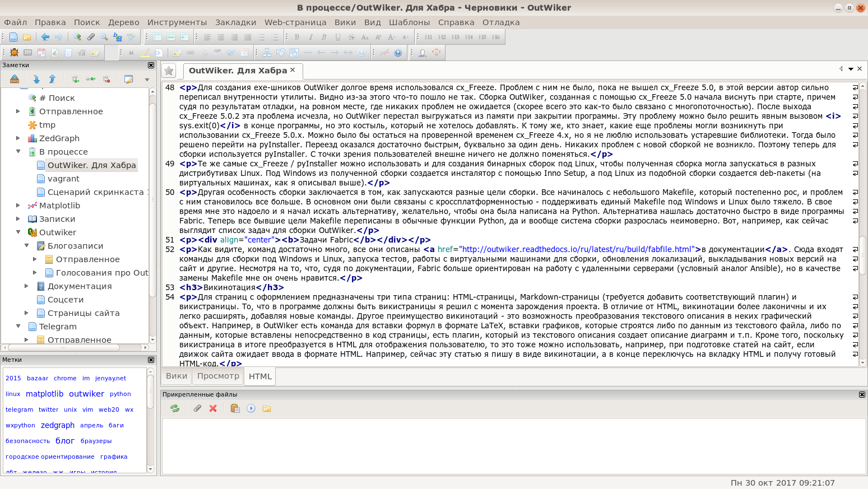
Task: Remove page with red dot tree icon
Action: 106,79
